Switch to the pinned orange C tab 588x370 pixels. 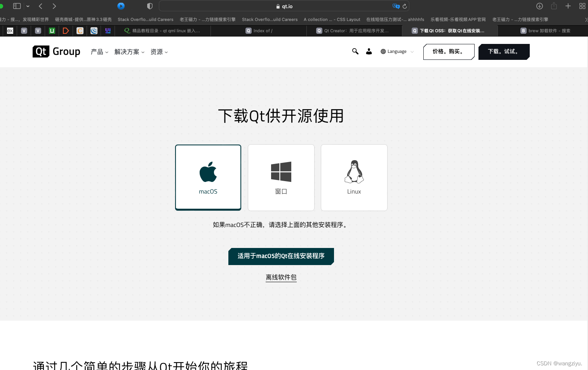(80, 31)
